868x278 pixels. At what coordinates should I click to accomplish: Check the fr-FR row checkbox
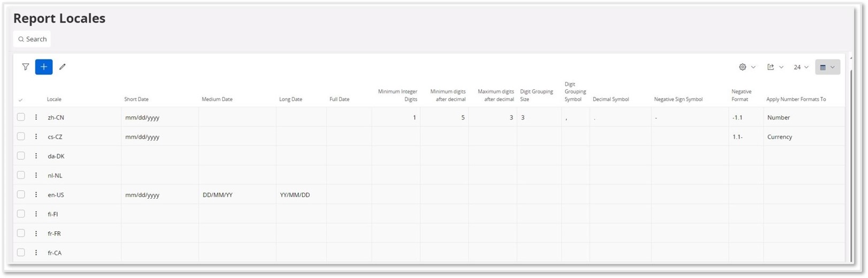pyautogui.click(x=21, y=233)
